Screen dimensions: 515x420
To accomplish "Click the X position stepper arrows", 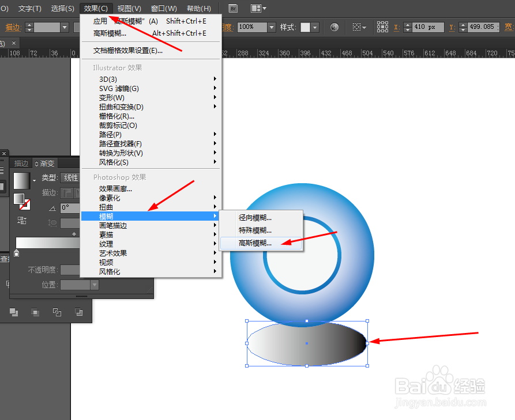I will pos(407,27).
